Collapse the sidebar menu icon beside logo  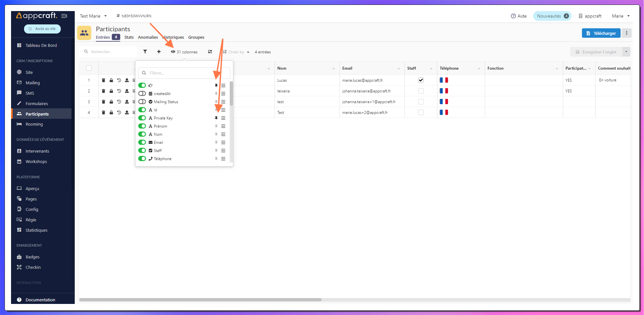(64, 16)
